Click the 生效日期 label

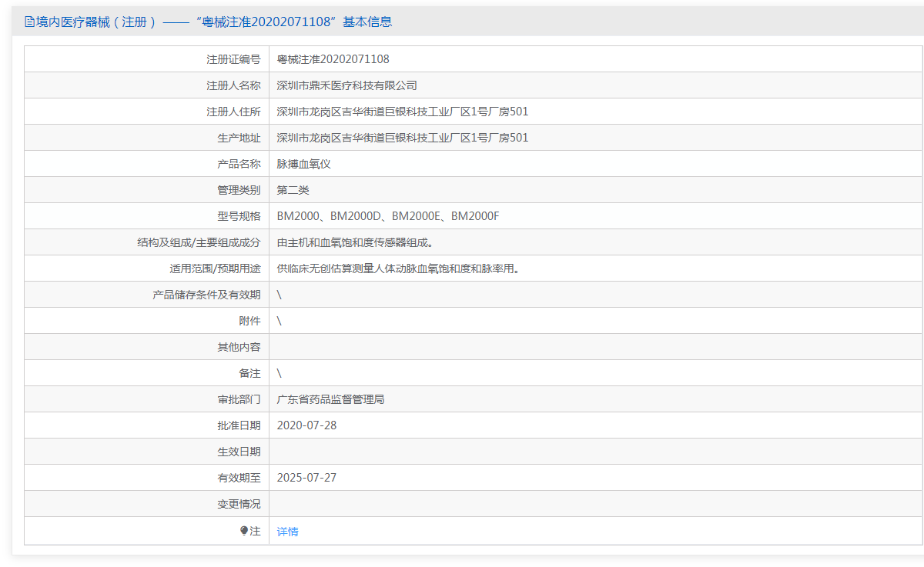(x=239, y=452)
